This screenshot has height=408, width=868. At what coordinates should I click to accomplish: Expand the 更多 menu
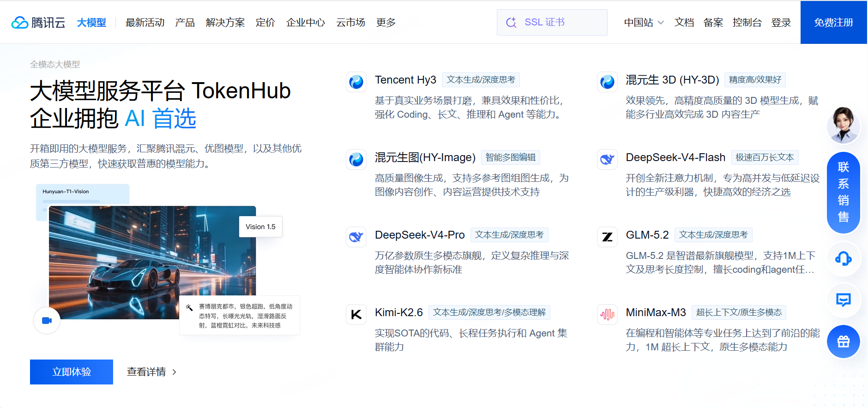click(386, 22)
